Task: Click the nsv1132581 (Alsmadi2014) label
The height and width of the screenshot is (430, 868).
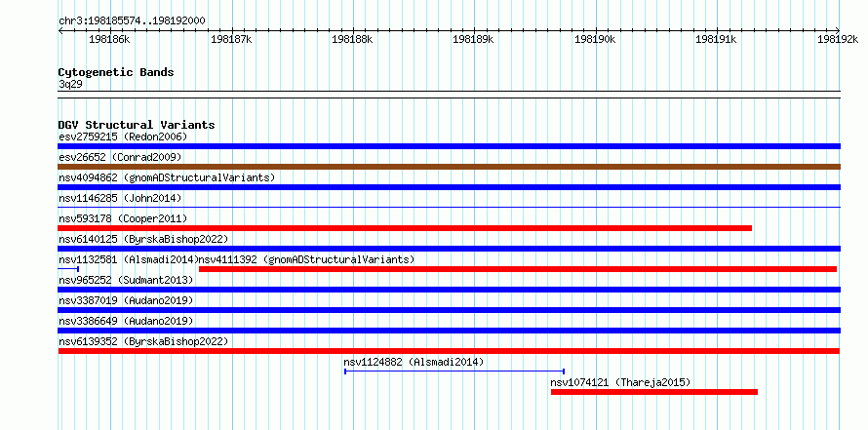Action: [129, 259]
